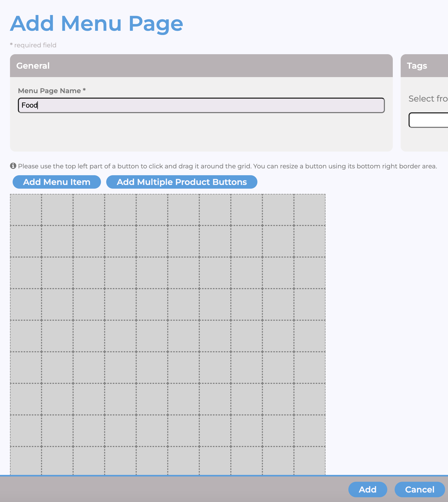Click Add Multiple Product Buttons
The height and width of the screenshot is (502, 448).
182,182
